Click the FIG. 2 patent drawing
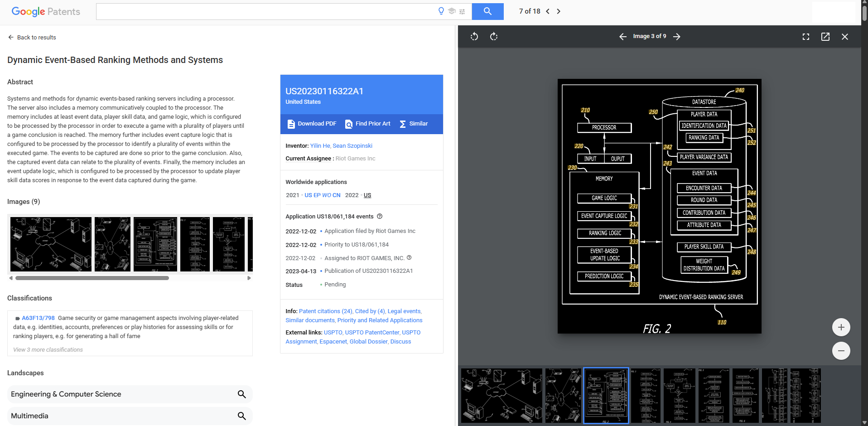Image resolution: width=868 pixels, height=426 pixels. [660, 206]
